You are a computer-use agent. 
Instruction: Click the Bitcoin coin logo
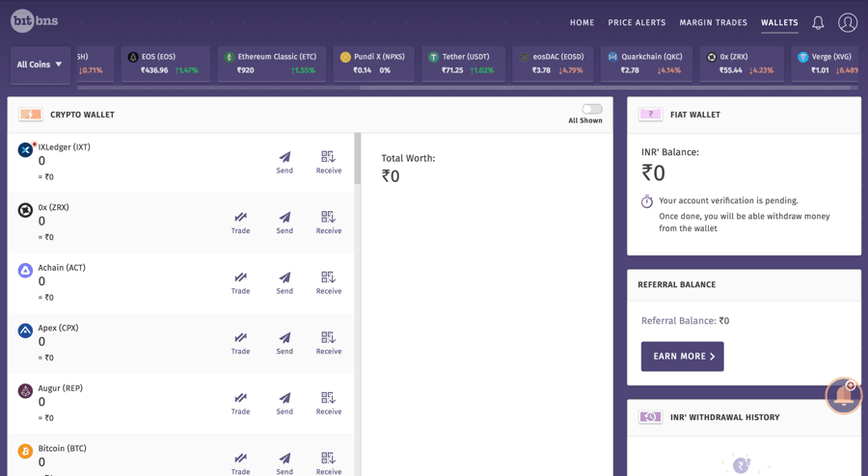click(x=25, y=451)
